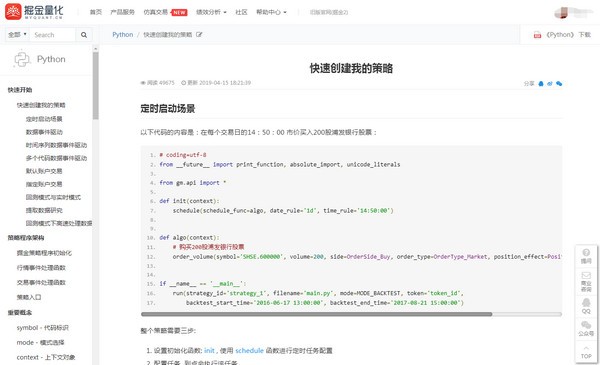
Task: Open 回测模式与实时模式 sidebar entry
Action: (x=53, y=197)
